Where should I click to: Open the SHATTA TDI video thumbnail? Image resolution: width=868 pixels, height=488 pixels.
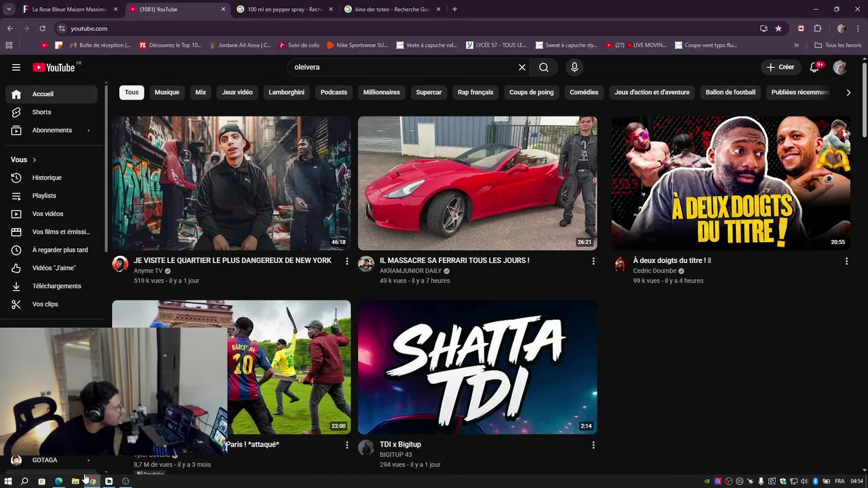pos(477,367)
